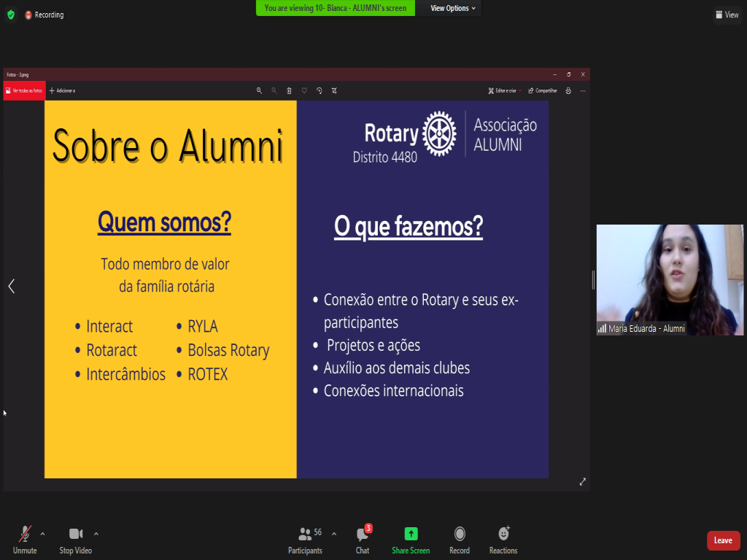Leave the meeting

coord(723,540)
